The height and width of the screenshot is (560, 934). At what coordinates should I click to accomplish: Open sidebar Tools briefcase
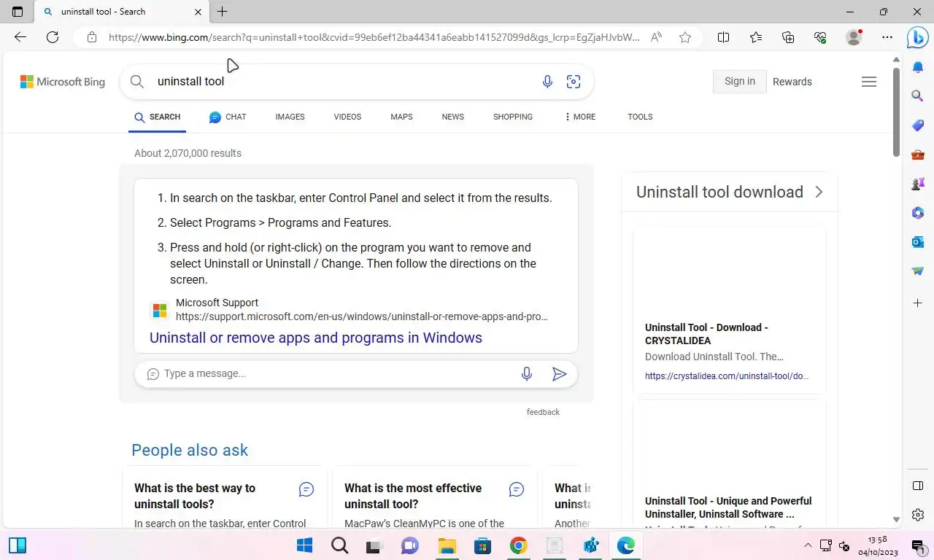(918, 155)
